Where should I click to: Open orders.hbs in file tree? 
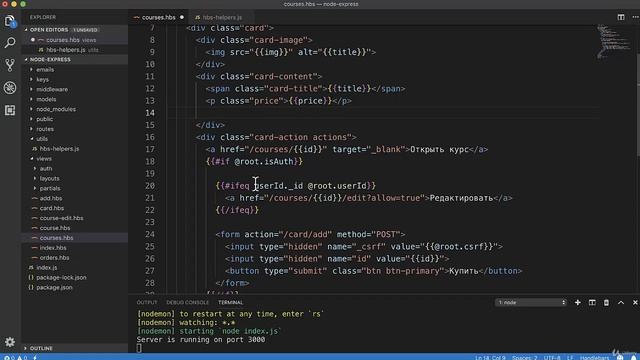point(54,258)
